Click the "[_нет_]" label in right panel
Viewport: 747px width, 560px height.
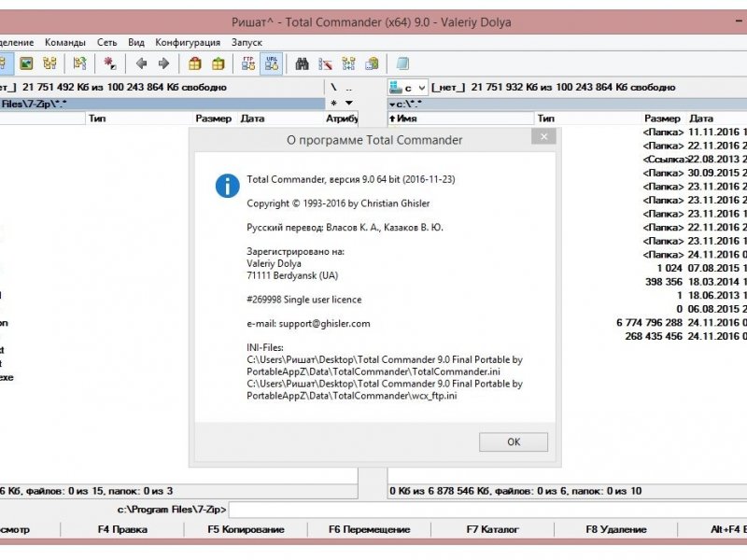point(448,88)
